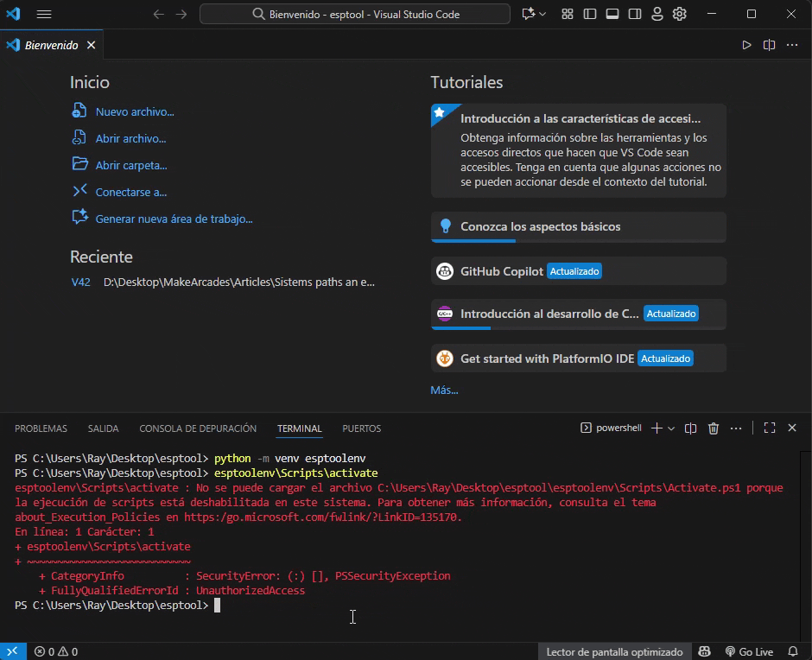Toggle the secondary side bar visibility
Image resolution: width=812 pixels, height=660 pixels.
pyautogui.click(x=635, y=14)
